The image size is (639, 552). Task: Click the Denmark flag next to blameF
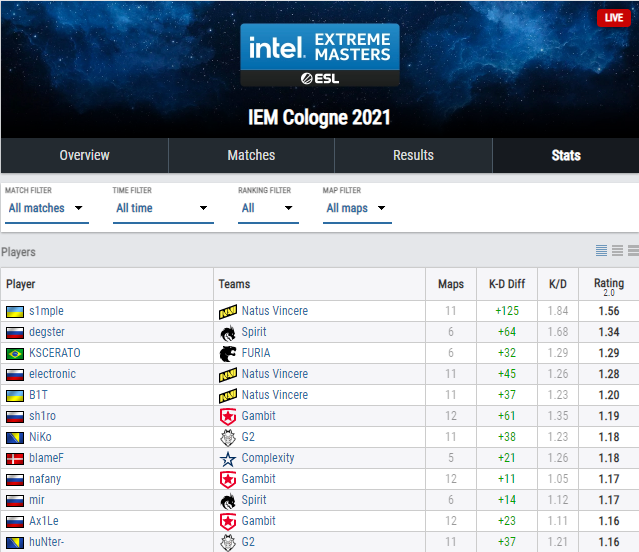pyautogui.click(x=15, y=459)
